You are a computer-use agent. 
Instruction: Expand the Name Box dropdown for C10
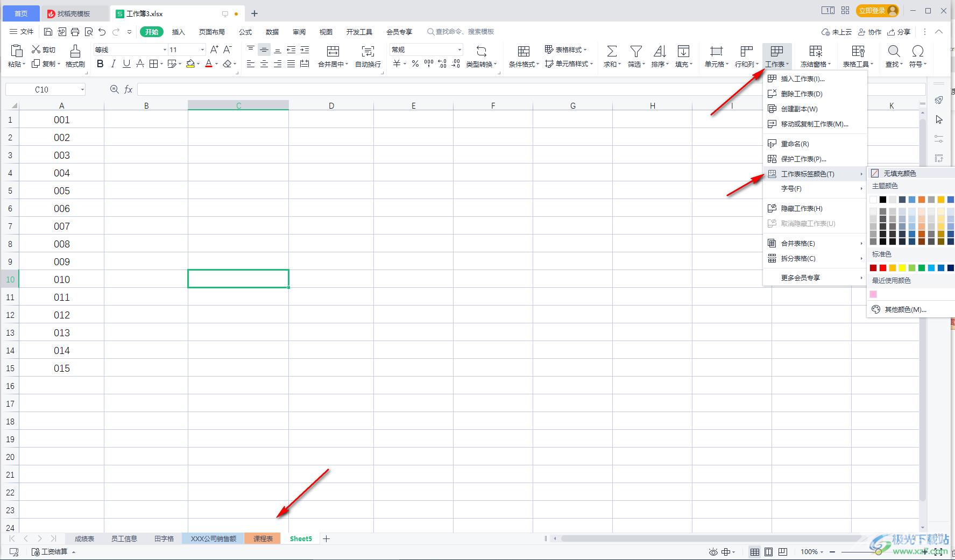82,89
